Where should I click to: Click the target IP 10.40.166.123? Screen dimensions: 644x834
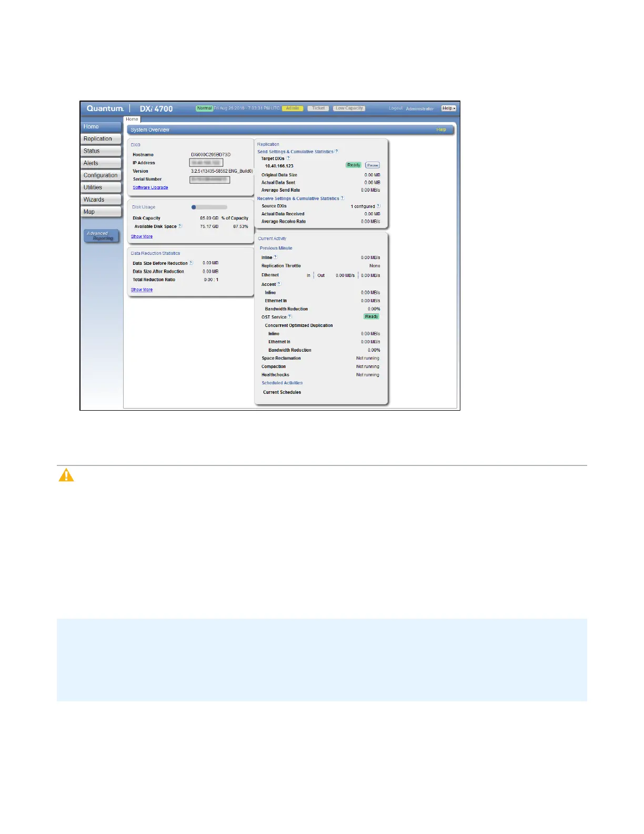point(279,166)
